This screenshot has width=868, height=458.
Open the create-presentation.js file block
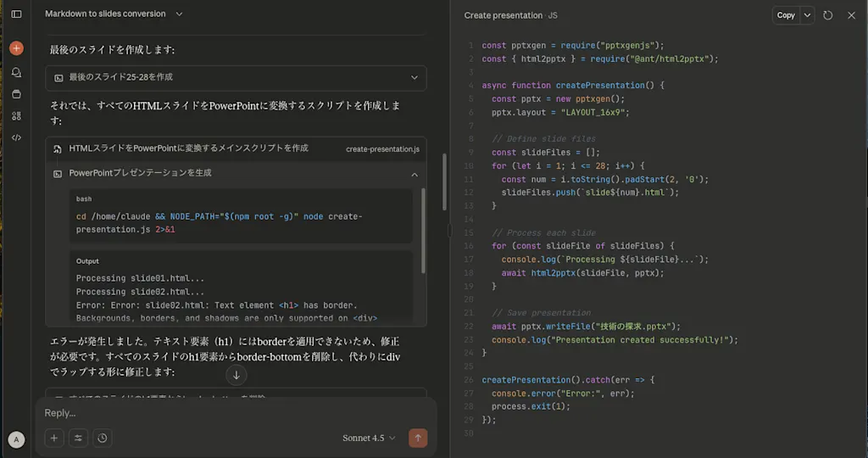[236, 148]
